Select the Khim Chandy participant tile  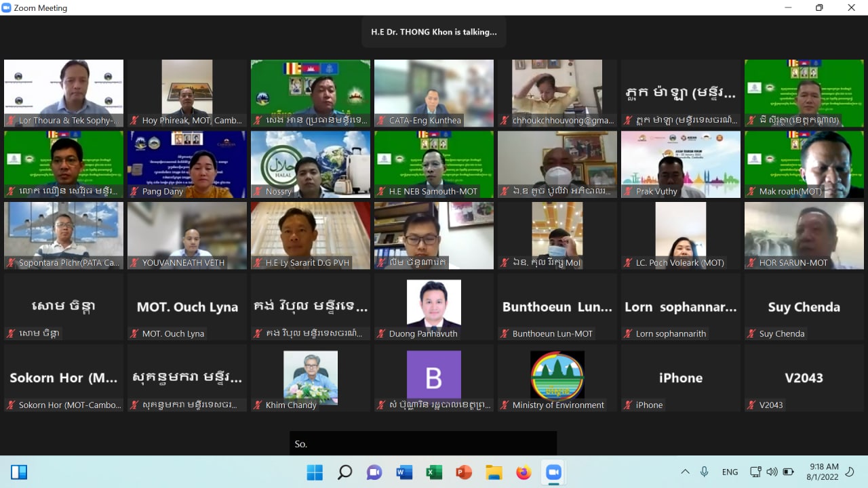311,378
